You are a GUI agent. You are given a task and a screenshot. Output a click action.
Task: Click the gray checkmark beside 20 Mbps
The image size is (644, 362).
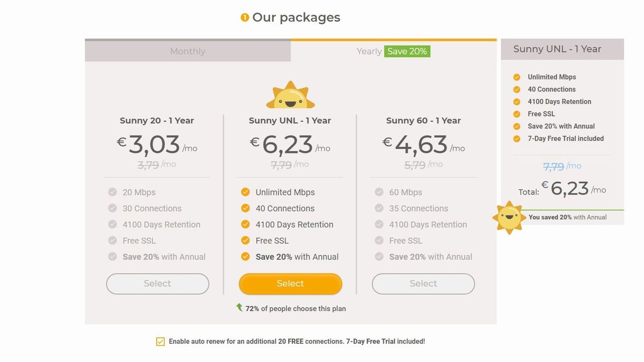pos(113,192)
